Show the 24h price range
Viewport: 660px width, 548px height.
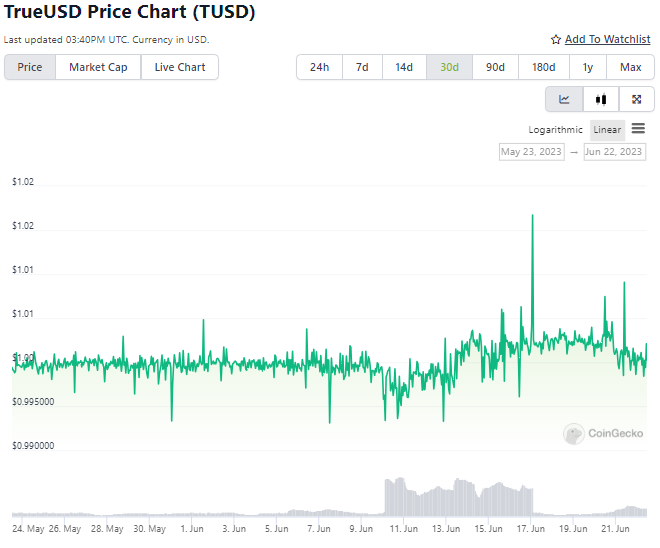[x=319, y=67]
